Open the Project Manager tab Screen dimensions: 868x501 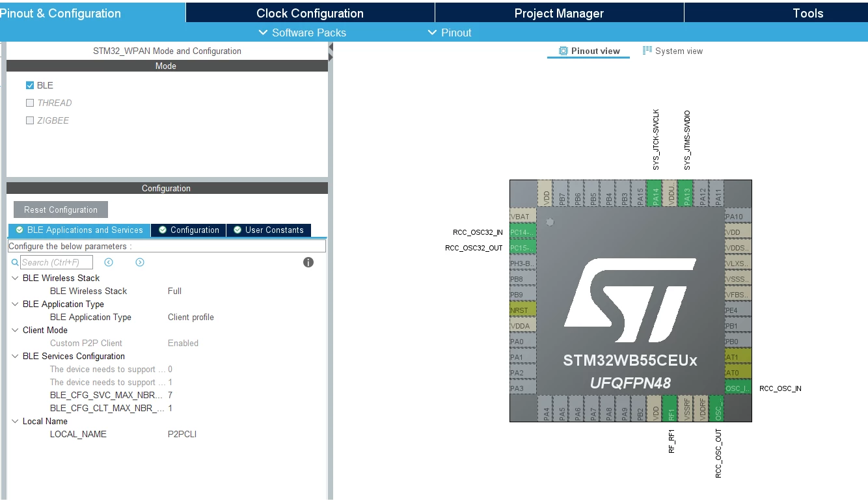pyautogui.click(x=559, y=13)
